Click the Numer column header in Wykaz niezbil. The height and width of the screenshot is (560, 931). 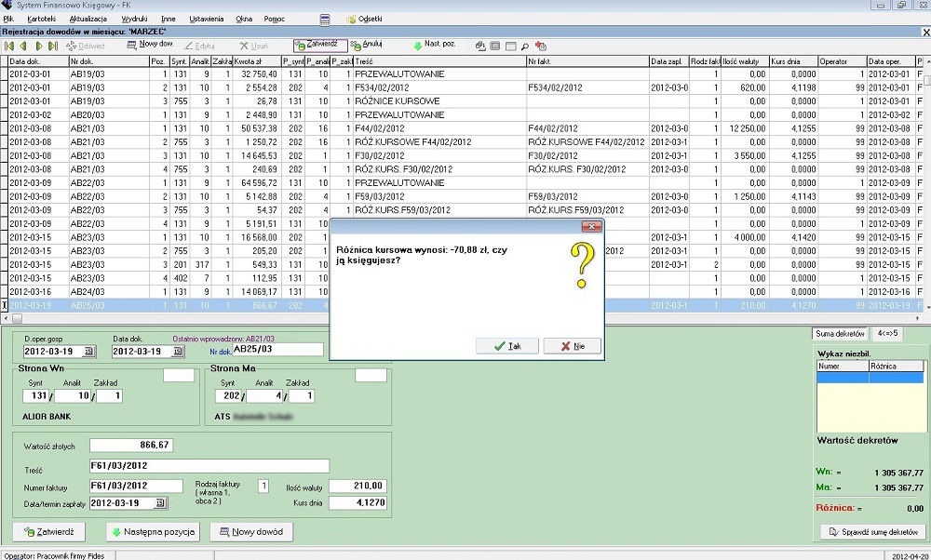point(843,367)
